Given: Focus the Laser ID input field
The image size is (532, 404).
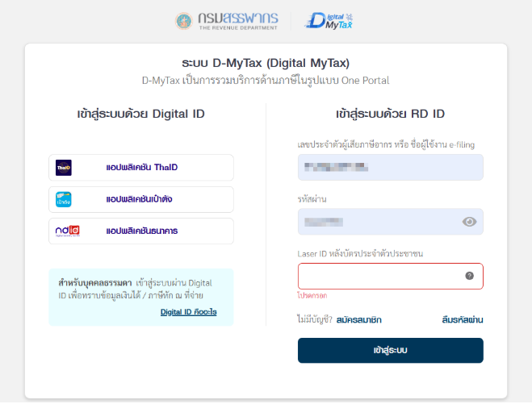Looking at the screenshot, I should [x=391, y=277].
